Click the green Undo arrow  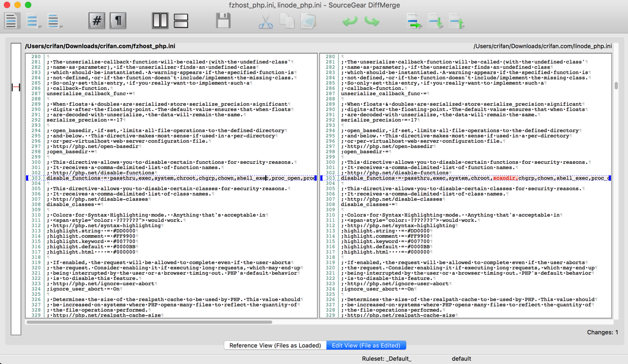click(350, 21)
